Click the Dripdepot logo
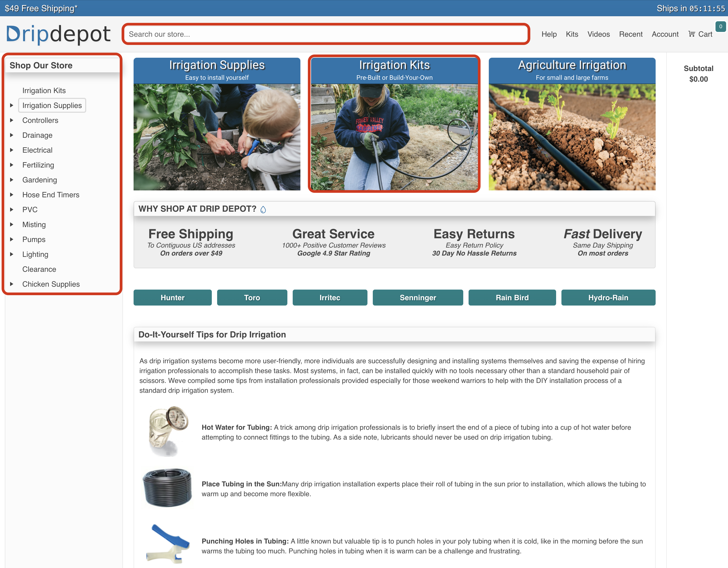The width and height of the screenshot is (728, 568). (x=58, y=34)
